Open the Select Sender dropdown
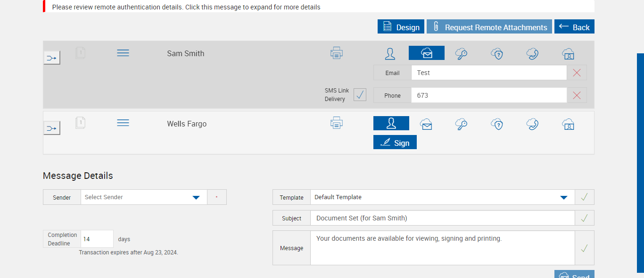644x278 pixels. [x=144, y=197]
